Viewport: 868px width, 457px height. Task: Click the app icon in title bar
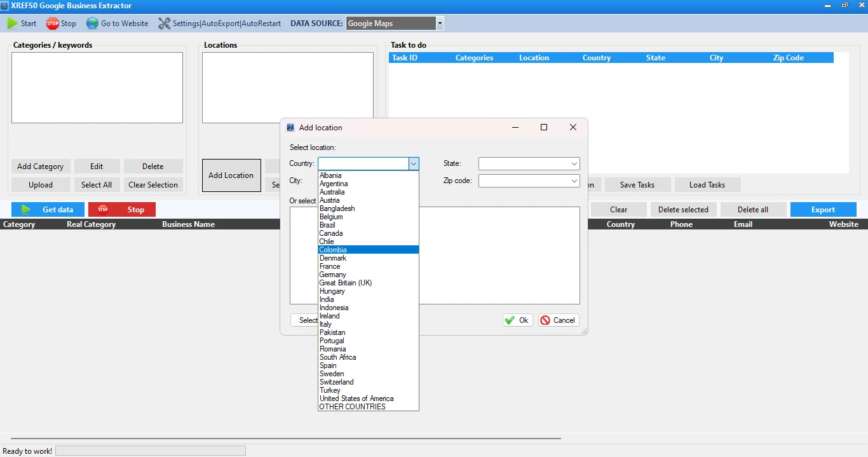point(4,5)
